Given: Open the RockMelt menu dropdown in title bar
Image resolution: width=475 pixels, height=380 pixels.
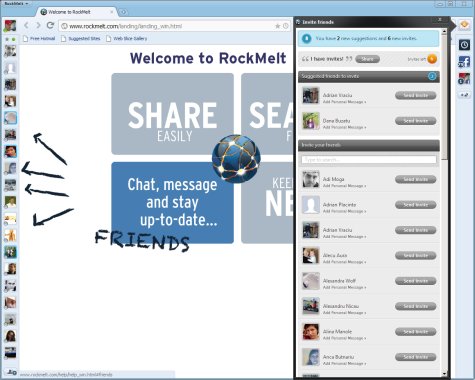Looking at the screenshot, I should point(16,3).
